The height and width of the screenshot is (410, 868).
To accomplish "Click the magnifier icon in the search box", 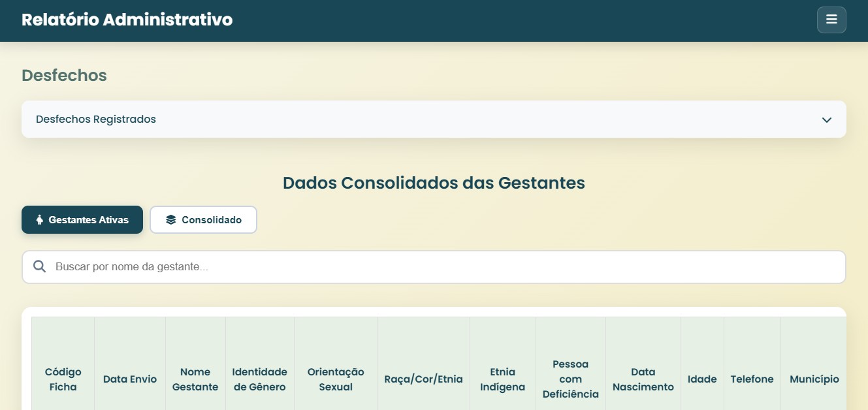I will click(x=39, y=266).
